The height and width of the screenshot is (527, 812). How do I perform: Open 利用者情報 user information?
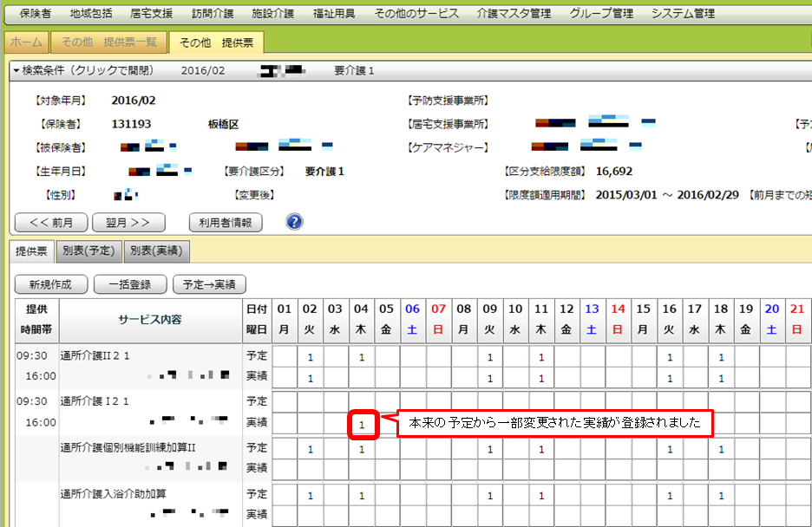pos(226,222)
